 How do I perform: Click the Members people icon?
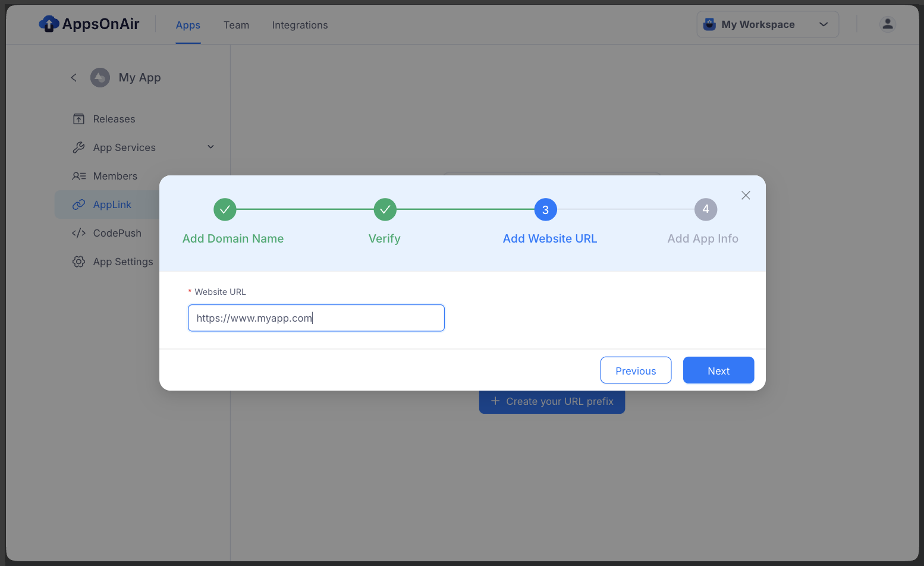click(x=79, y=176)
